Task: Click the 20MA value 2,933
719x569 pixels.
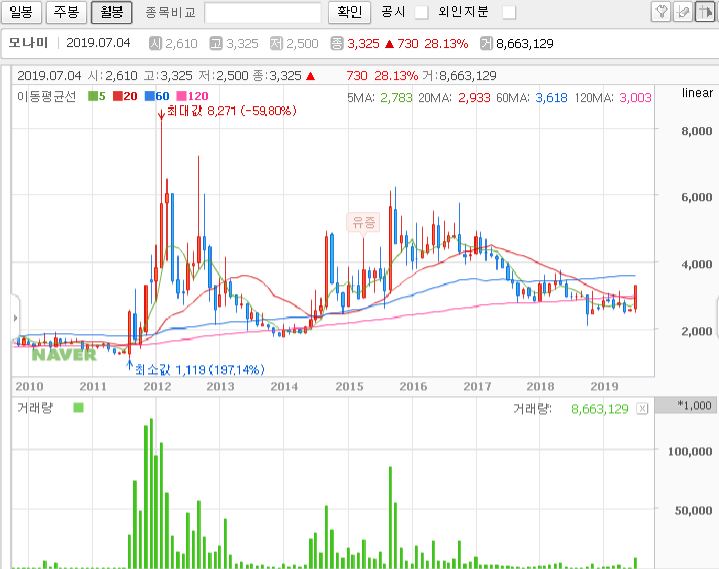Action: point(474,97)
